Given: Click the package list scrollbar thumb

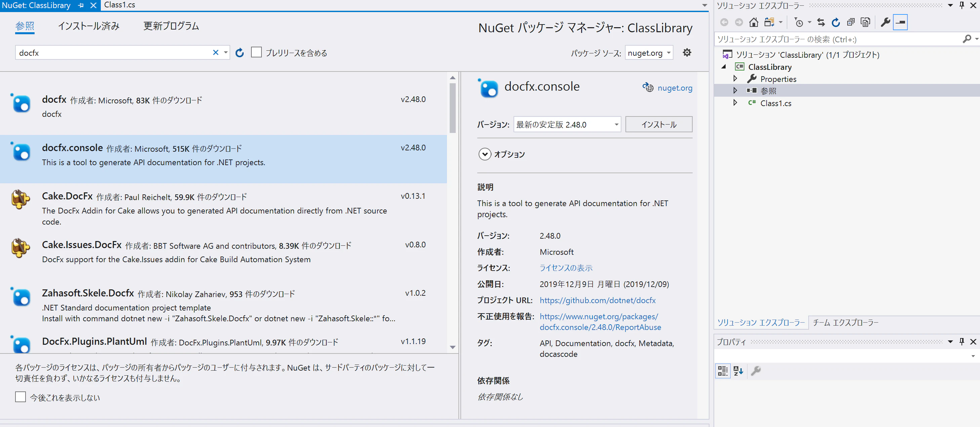Looking at the screenshot, I should point(452,108).
